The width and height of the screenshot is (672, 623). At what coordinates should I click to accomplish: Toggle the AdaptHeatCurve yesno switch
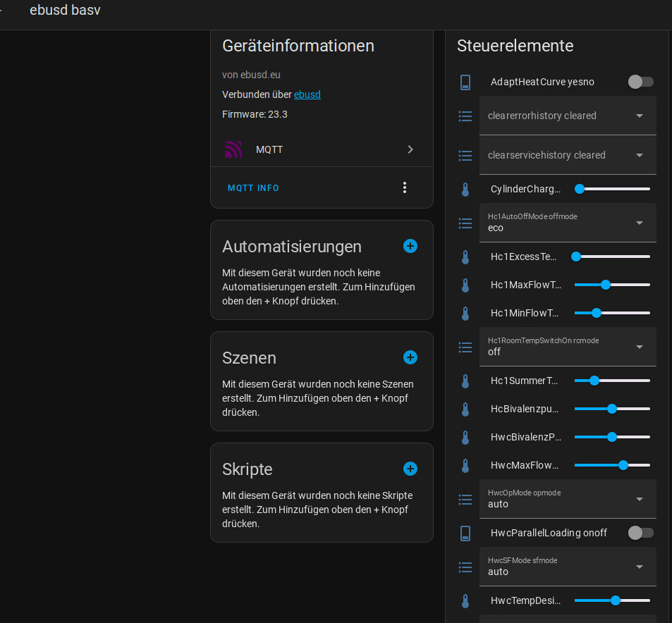click(640, 82)
